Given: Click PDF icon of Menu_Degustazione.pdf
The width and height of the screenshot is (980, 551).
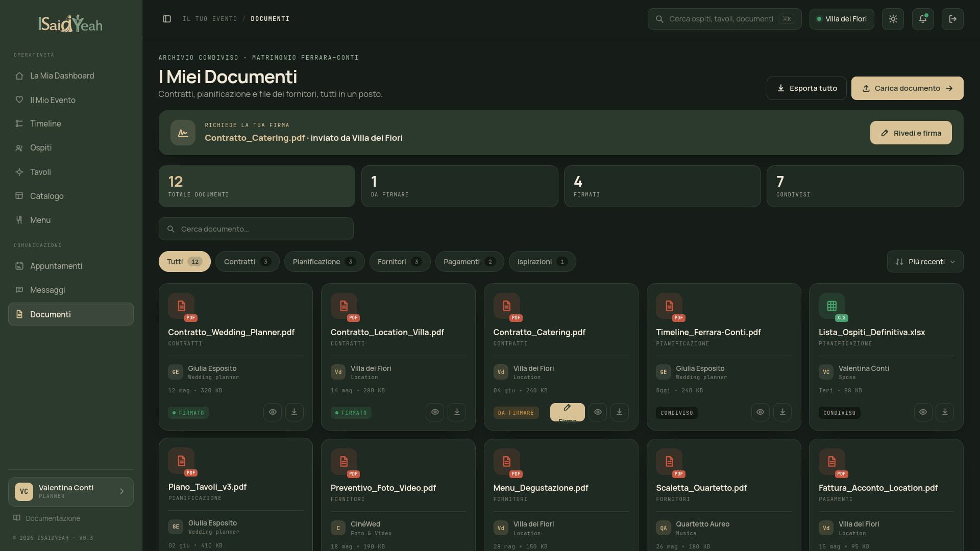Looking at the screenshot, I should tap(507, 462).
